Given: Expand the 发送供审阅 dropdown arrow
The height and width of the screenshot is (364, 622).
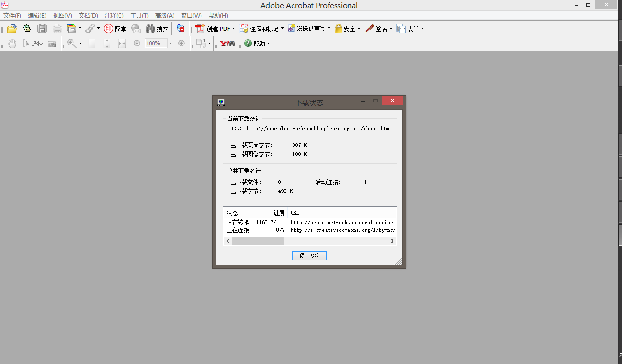Looking at the screenshot, I should click(x=329, y=28).
